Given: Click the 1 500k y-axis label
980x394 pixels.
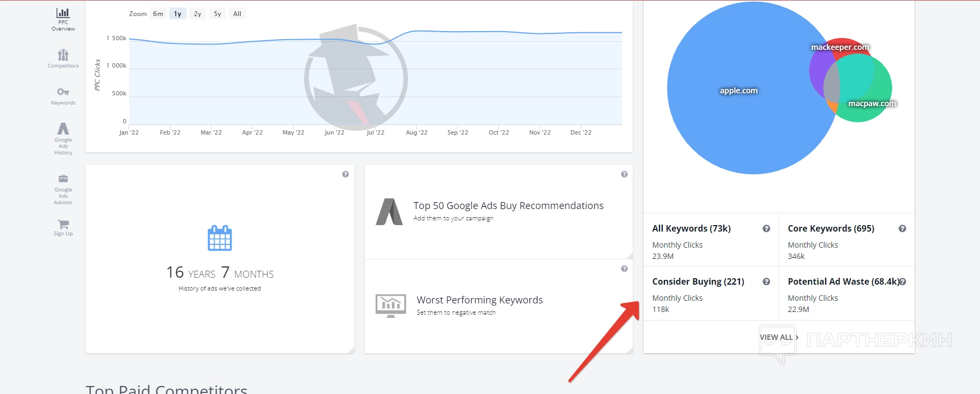Looking at the screenshot, I should click(x=116, y=38).
